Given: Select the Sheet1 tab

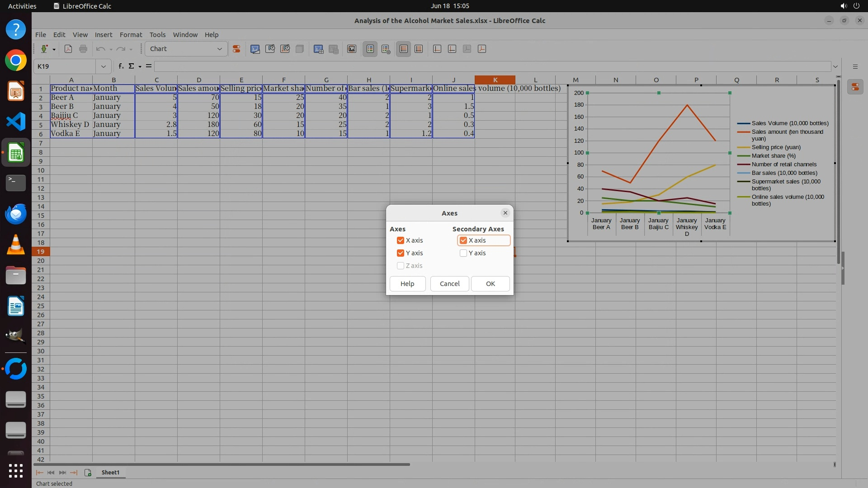Looking at the screenshot, I should click(x=110, y=472).
